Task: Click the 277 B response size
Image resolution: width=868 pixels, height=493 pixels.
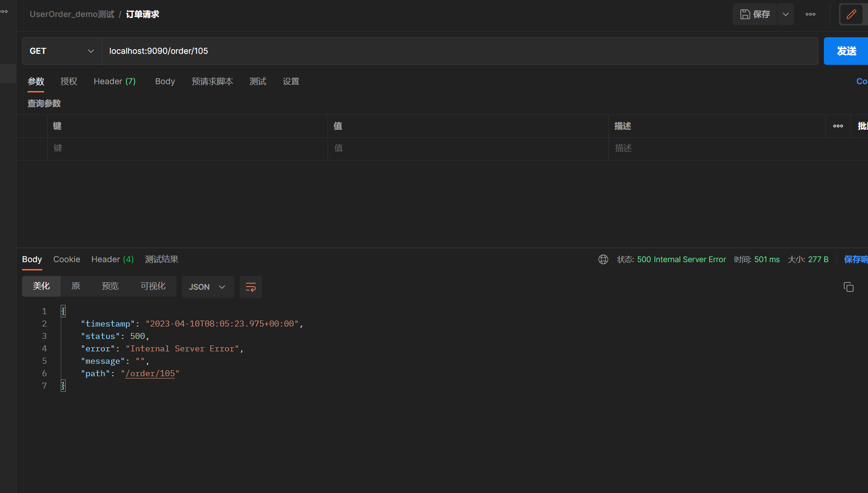Action: pos(818,259)
